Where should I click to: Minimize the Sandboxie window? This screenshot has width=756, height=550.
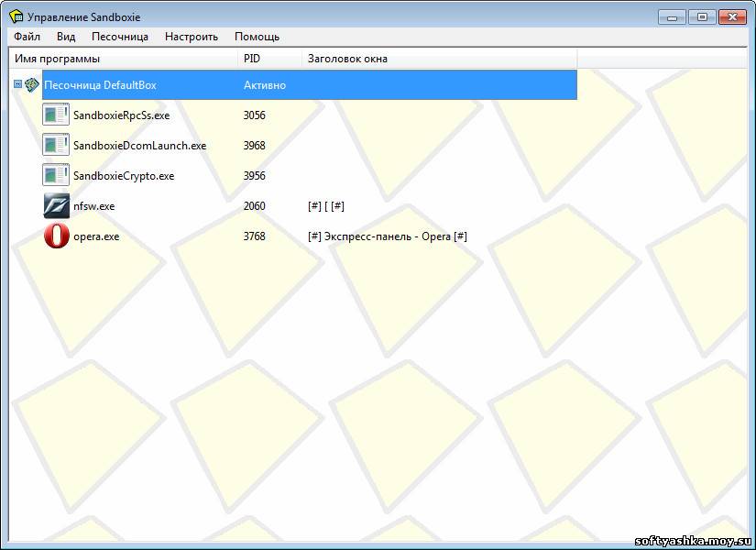pos(672,17)
